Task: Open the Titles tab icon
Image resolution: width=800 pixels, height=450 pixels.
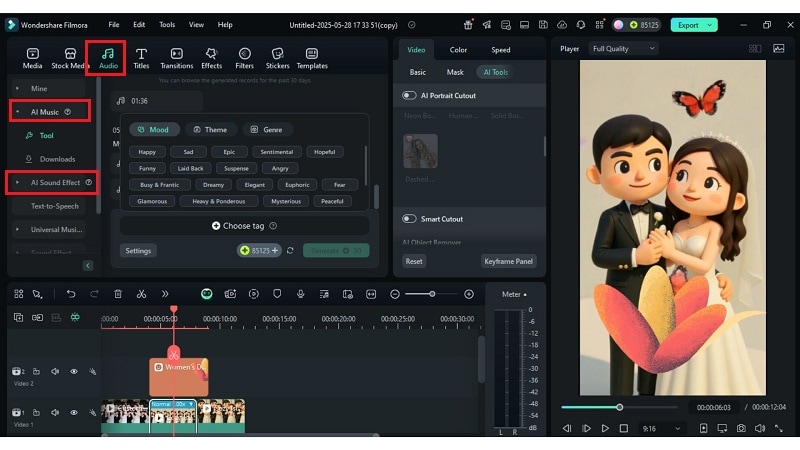Action: [x=141, y=54]
